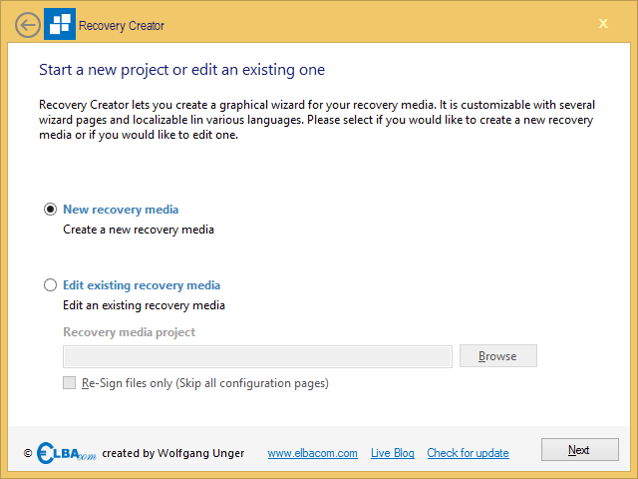The image size is (638, 479).
Task: Proceed with the Next button
Action: (x=580, y=450)
